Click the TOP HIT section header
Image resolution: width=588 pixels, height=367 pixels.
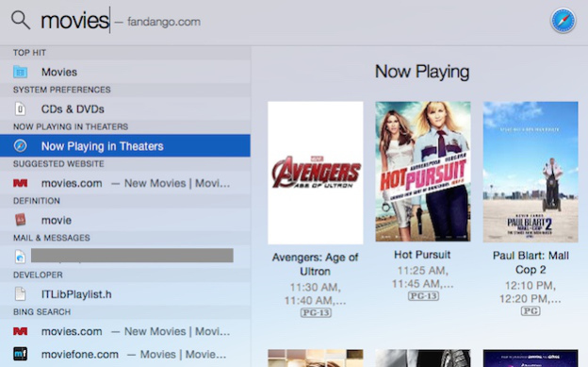tap(29, 53)
